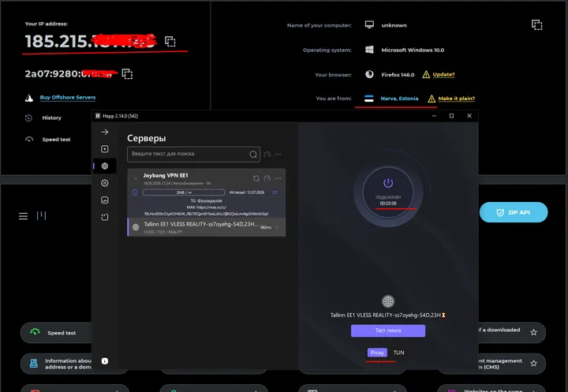The width and height of the screenshot is (568, 392).
Task: Click the globe icon above connected server name
Action: (388, 301)
